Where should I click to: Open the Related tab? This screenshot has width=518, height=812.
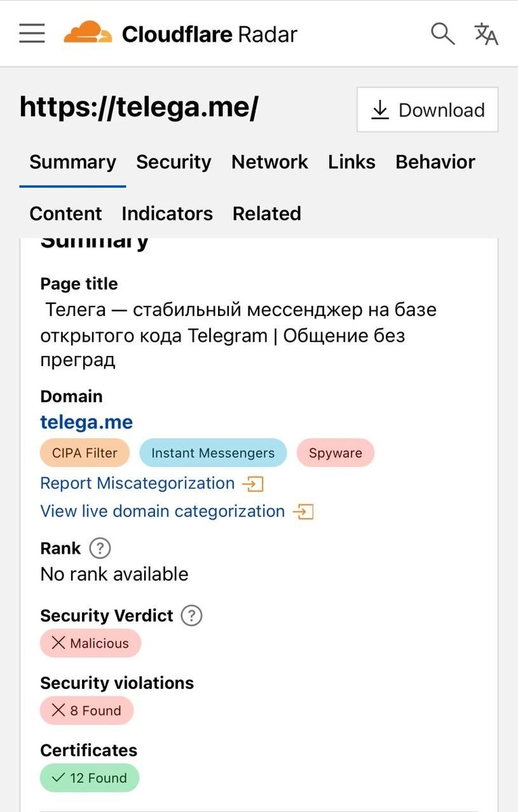coord(267,214)
